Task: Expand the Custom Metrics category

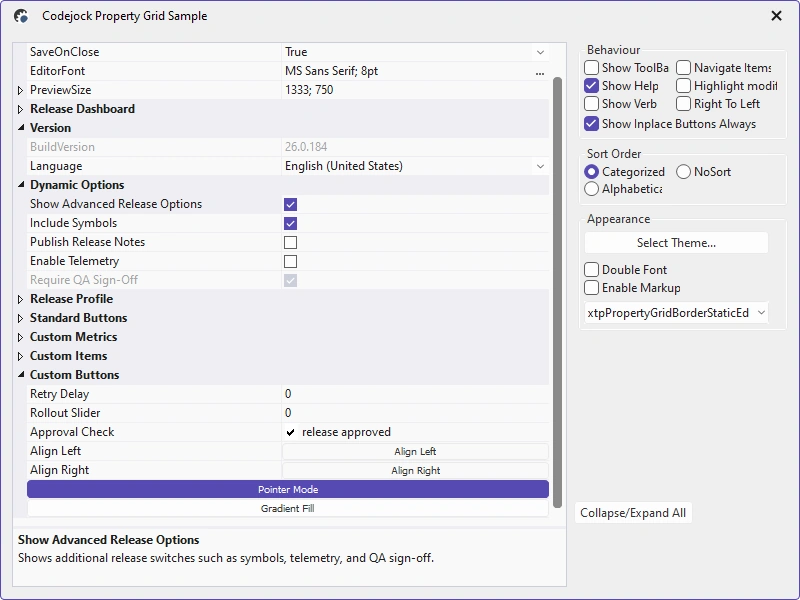Action: [20, 337]
